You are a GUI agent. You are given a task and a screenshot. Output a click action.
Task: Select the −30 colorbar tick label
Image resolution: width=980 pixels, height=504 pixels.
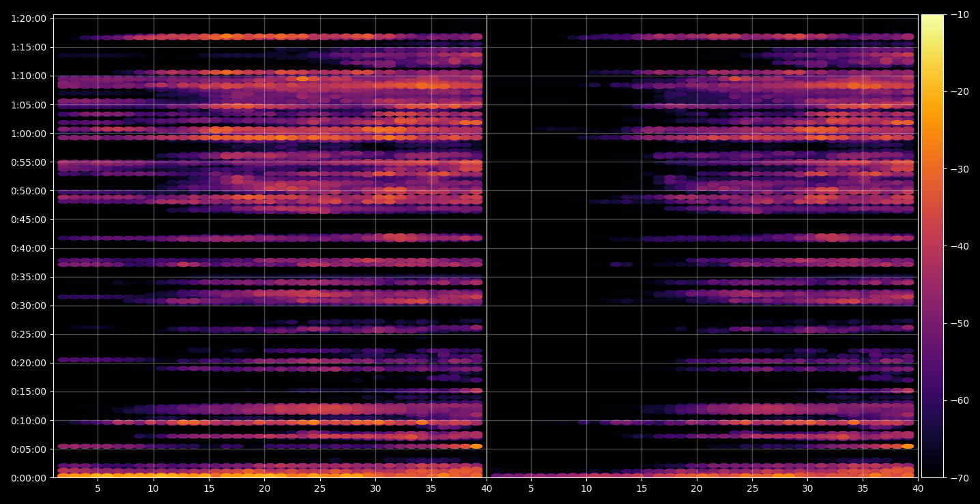click(x=959, y=169)
